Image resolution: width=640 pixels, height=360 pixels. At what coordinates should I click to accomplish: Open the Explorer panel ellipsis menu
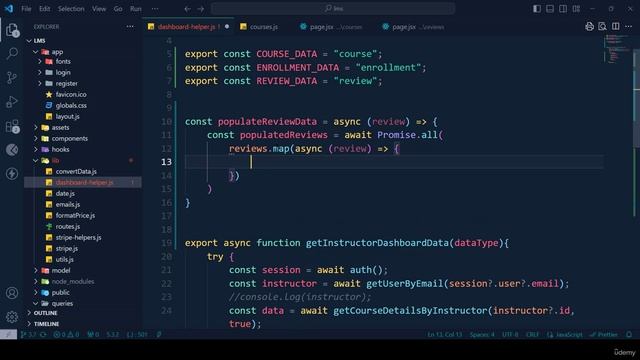130,27
